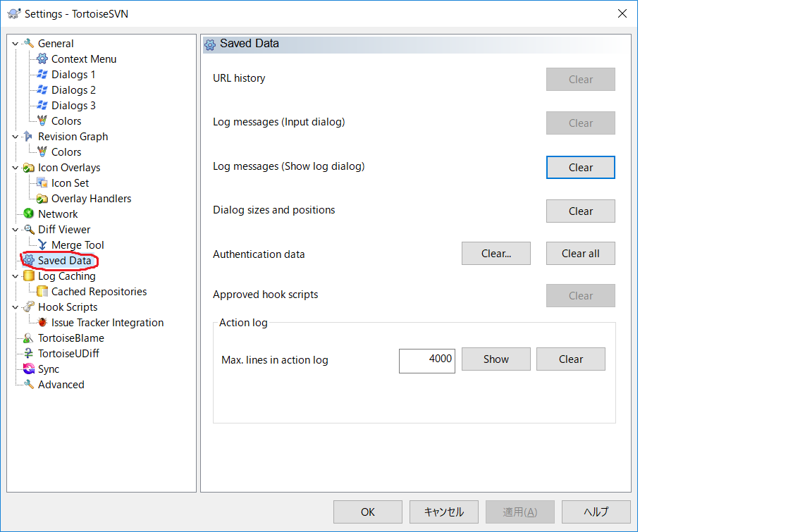
Task: Click the Icon Set icon
Action: [42, 183]
